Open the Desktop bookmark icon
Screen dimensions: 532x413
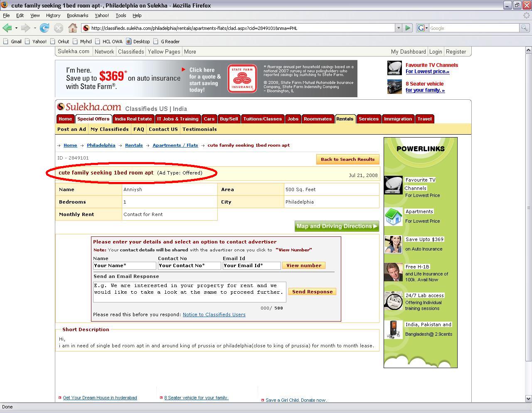[129, 41]
